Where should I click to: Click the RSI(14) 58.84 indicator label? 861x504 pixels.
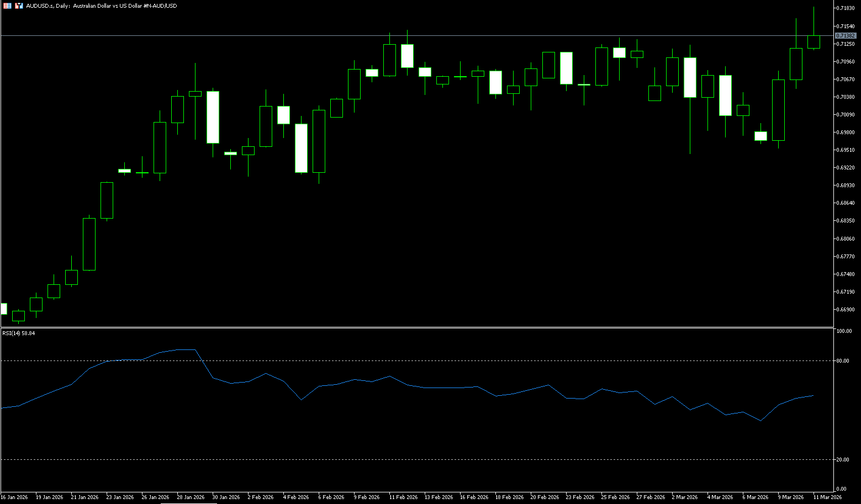18,333
